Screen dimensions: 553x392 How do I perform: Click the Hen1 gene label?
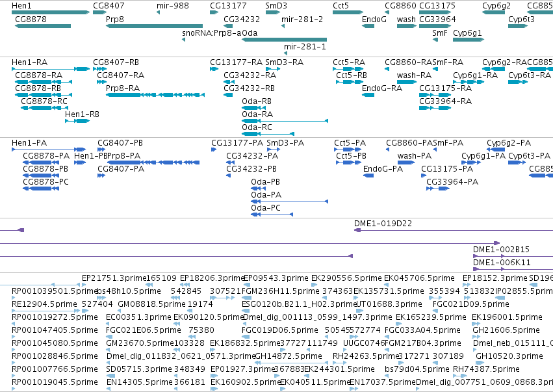coord(21,6)
